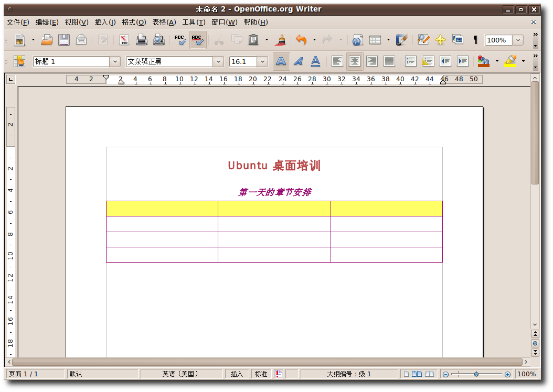Apply Highlighting yellow marker button

tap(511, 62)
